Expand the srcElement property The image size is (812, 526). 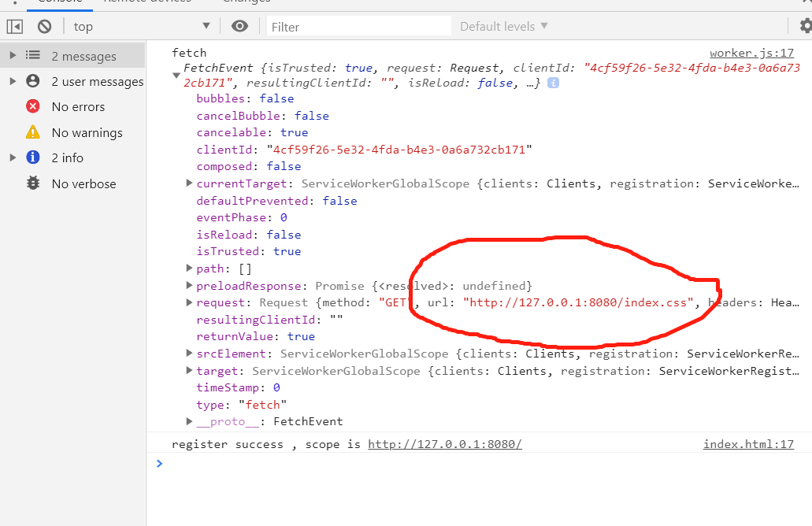[x=189, y=353]
